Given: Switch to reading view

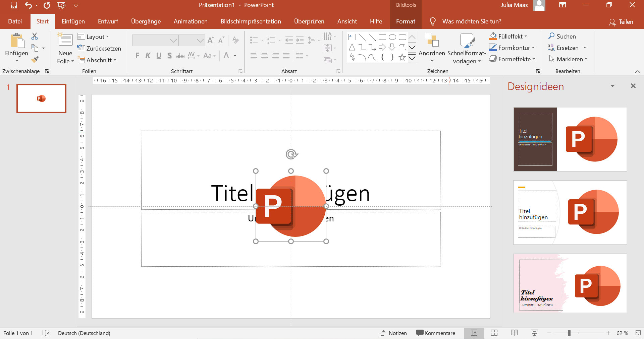Looking at the screenshot, I should (x=514, y=333).
